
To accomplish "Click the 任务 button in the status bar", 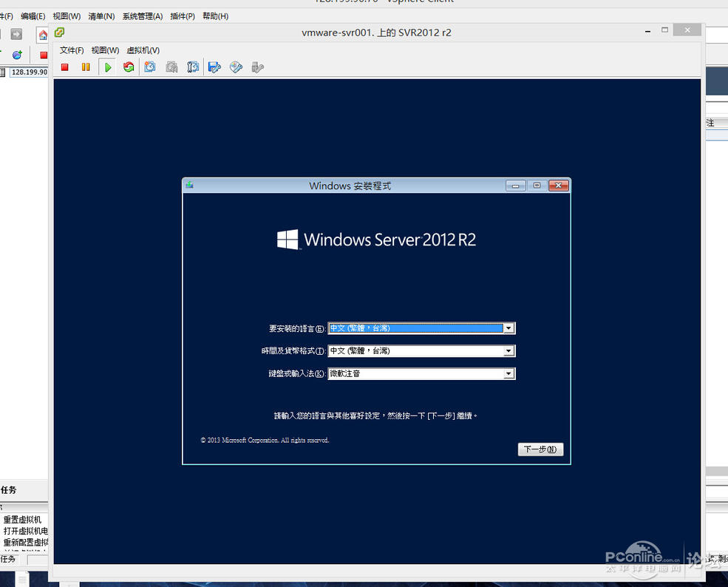I will pyautogui.click(x=8, y=559).
